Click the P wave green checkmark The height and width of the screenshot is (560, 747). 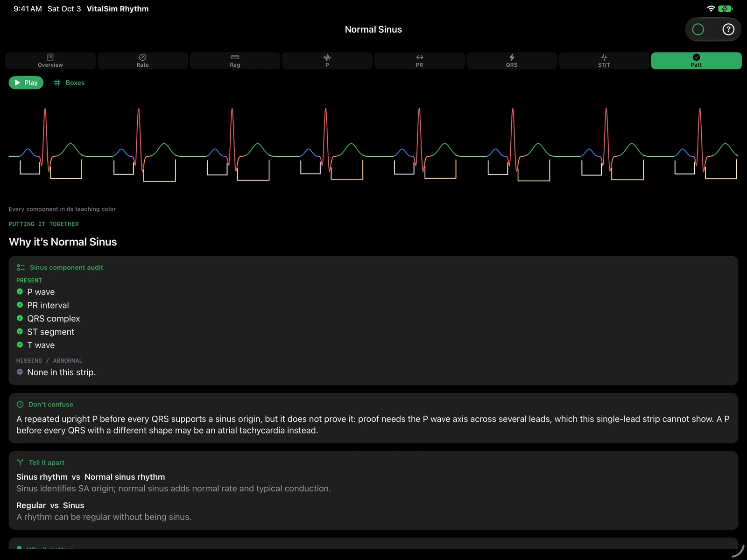pyautogui.click(x=20, y=292)
